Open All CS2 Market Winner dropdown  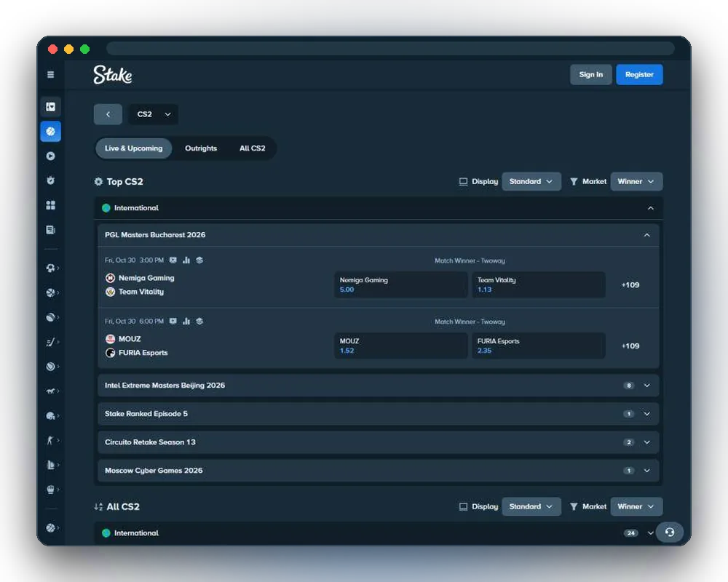(x=636, y=506)
